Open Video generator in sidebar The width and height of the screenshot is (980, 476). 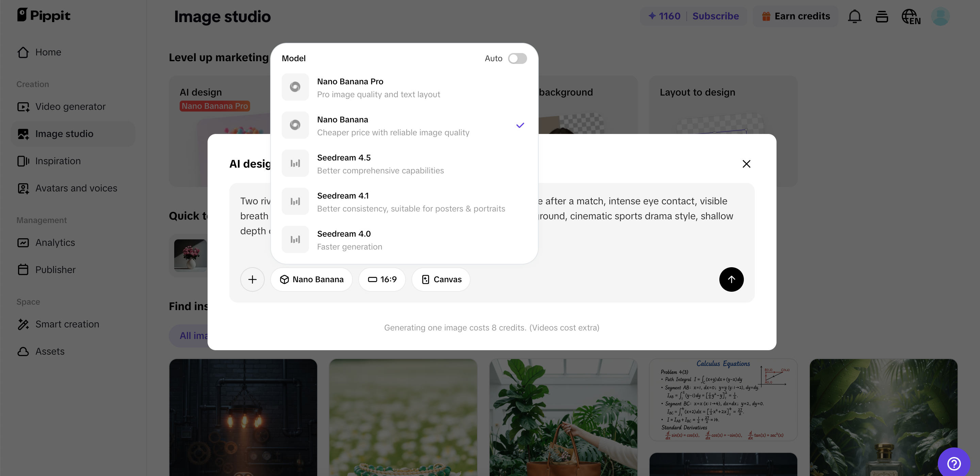[70, 106]
